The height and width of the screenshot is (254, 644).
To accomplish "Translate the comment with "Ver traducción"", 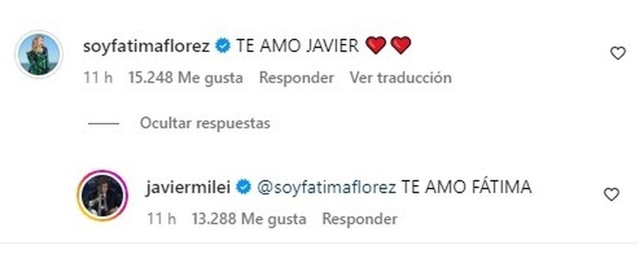I will point(400,78).
